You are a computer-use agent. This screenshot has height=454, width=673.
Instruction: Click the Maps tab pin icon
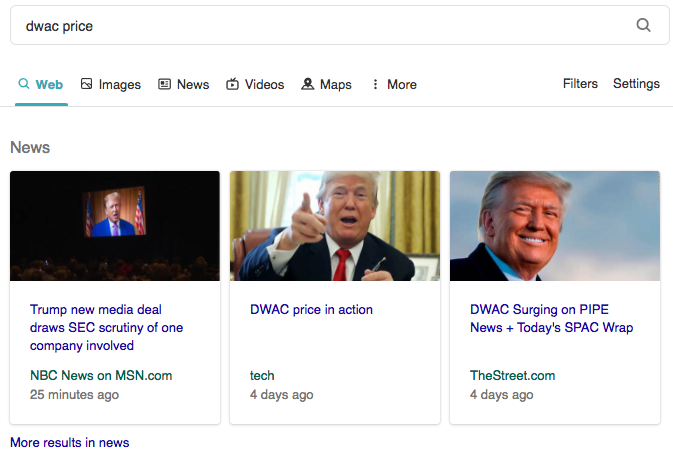[x=308, y=85]
